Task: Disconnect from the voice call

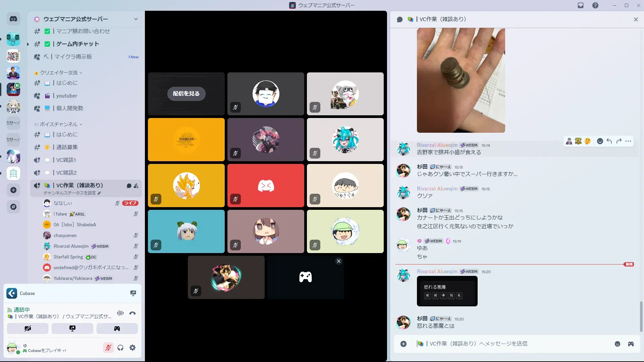Action: point(132,313)
